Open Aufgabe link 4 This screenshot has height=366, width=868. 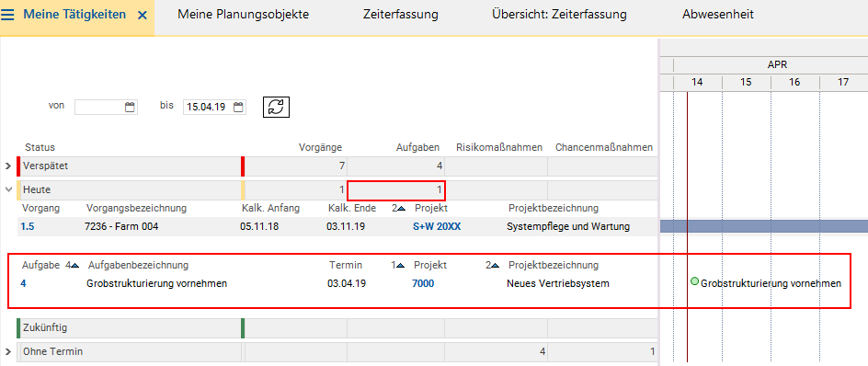point(23,284)
